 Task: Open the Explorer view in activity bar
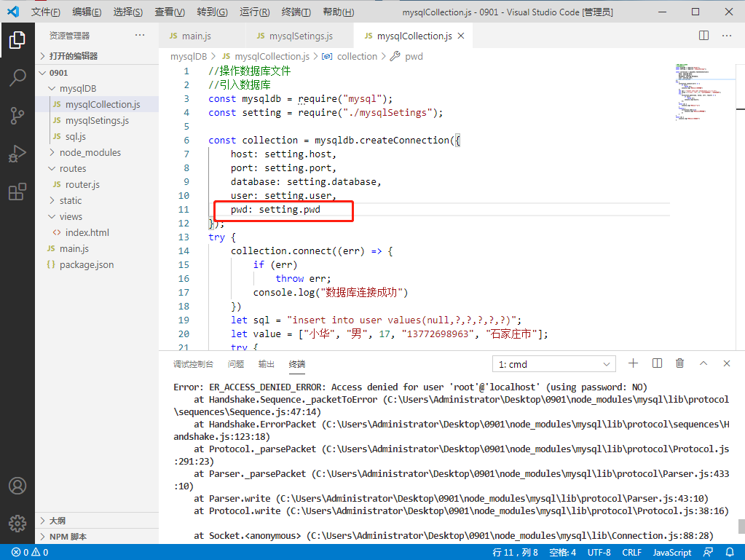pyautogui.click(x=17, y=40)
